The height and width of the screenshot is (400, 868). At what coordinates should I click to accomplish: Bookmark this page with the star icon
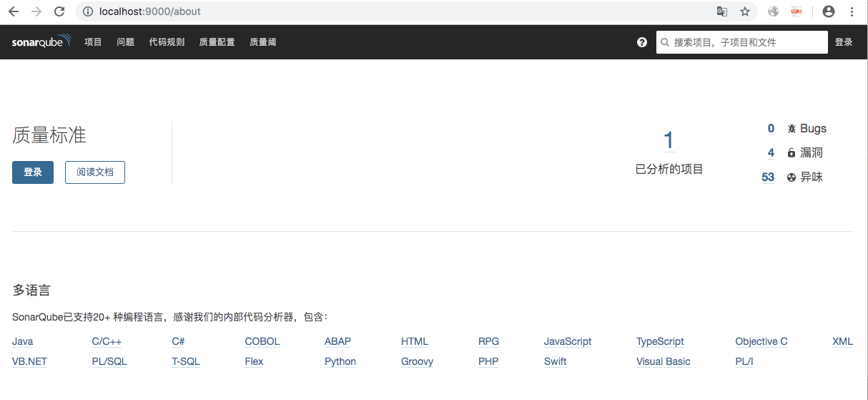pyautogui.click(x=745, y=11)
